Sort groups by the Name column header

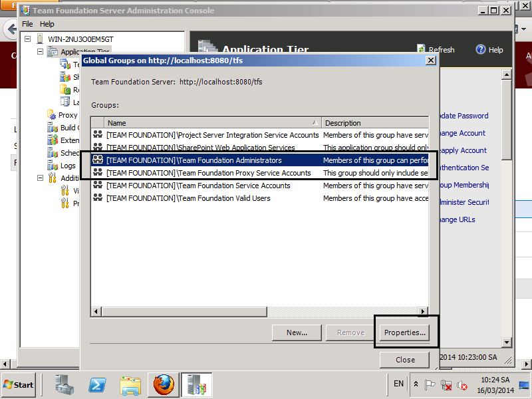pyautogui.click(x=213, y=123)
